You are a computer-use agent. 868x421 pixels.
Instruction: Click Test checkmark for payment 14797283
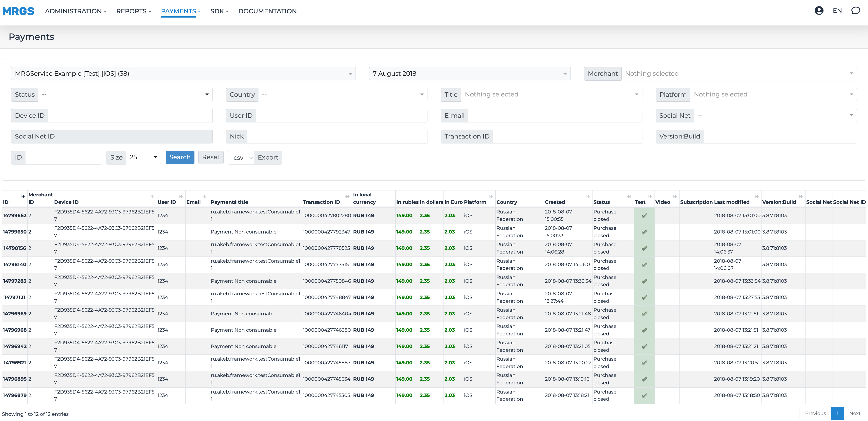click(644, 281)
